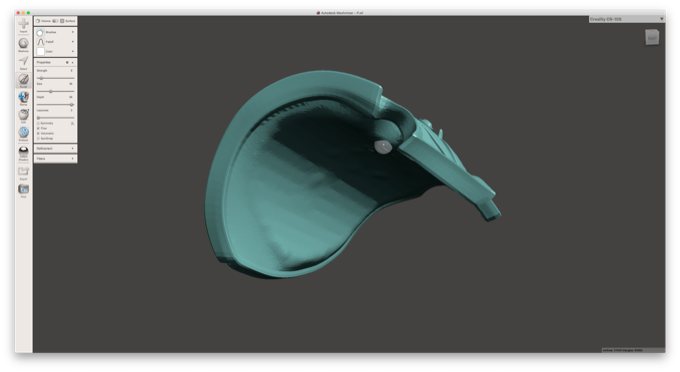Click the Export icon
The height and width of the screenshot is (372, 680).
point(23,171)
